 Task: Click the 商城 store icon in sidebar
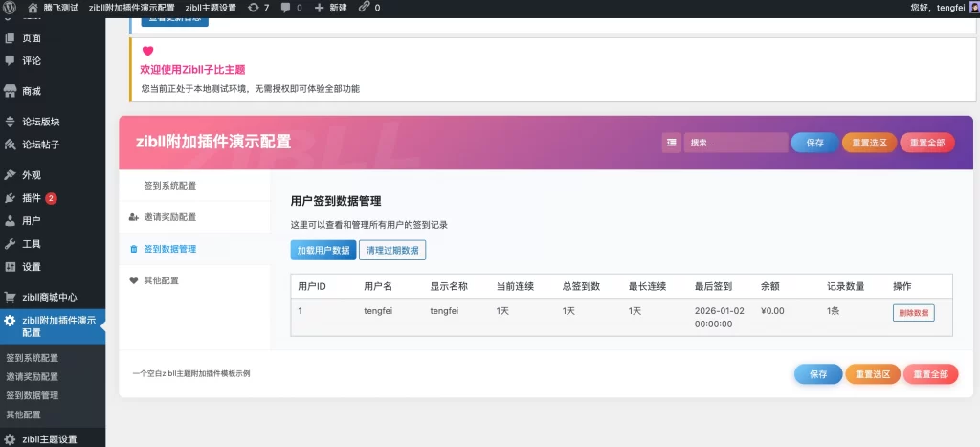[x=10, y=91]
